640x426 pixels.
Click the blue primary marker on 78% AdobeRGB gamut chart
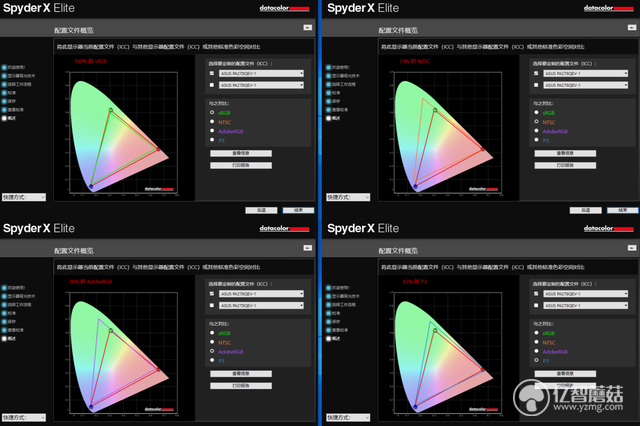pos(91,406)
